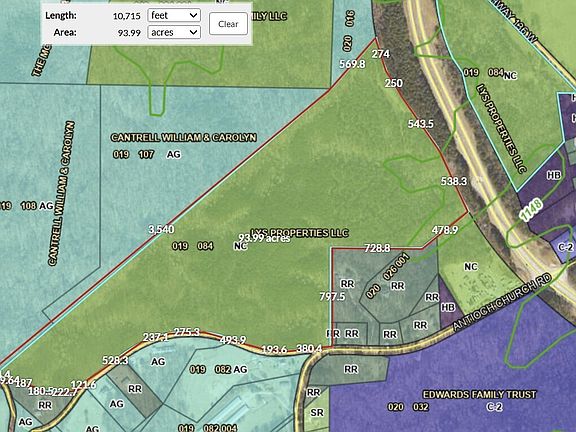Click the 478.9 segment length label
The height and width of the screenshot is (432, 576).
pos(445,230)
